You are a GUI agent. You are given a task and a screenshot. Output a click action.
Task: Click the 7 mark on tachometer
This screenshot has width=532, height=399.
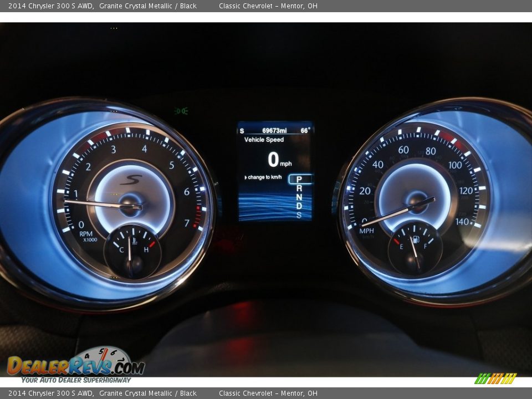[187, 223]
